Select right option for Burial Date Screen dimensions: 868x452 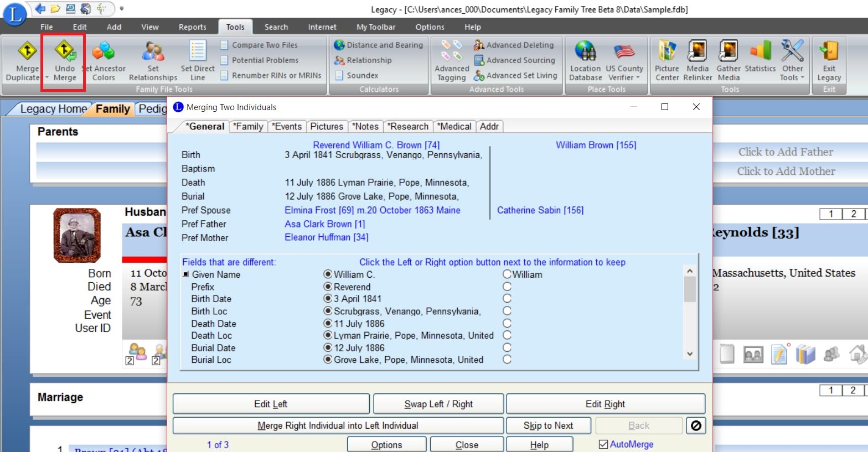pos(507,347)
